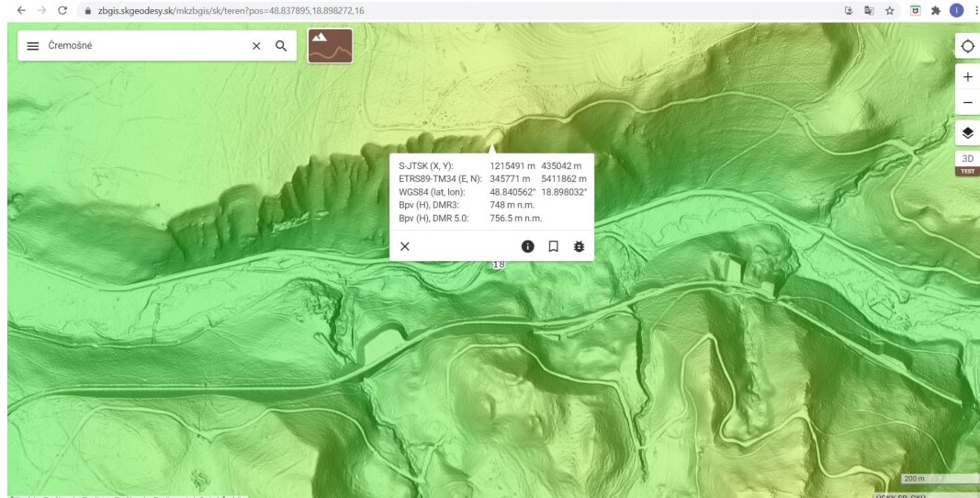Zoom out with the minus button
This screenshot has width=980, height=498.
coord(967,102)
